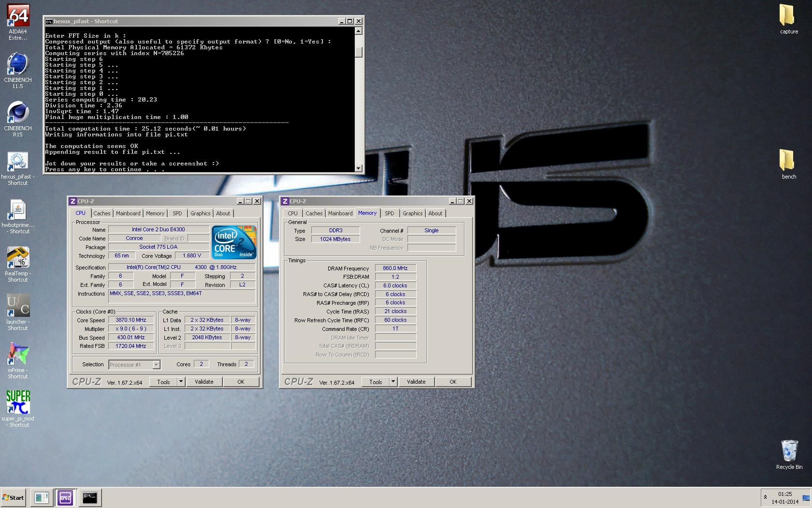Click the Core Voltage value 1.680 V
The image size is (812, 508).
click(x=192, y=255)
